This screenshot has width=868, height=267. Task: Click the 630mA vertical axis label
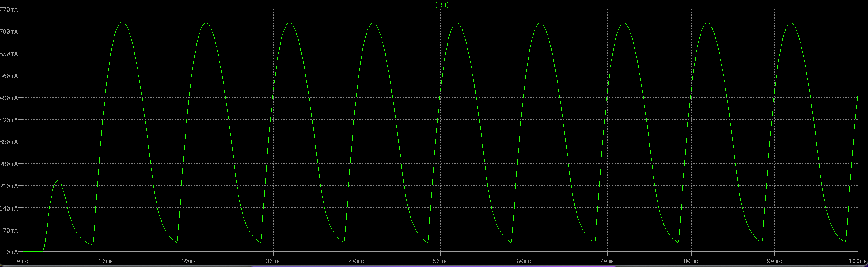(x=9, y=54)
